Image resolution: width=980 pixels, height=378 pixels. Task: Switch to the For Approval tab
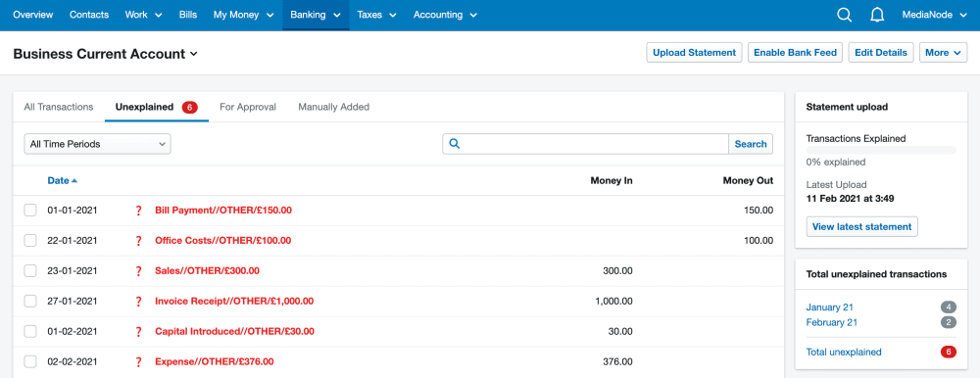click(x=248, y=107)
